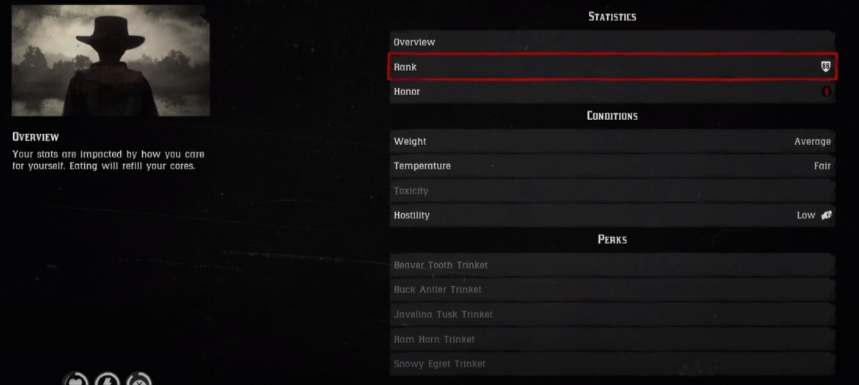Open the Overview statistics row
859x385 pixels.
pyautogui.click(x=612, y=42)
